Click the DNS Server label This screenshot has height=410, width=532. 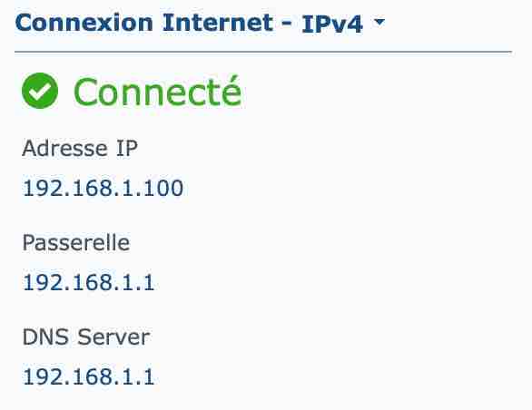click(x=86, y=337)
